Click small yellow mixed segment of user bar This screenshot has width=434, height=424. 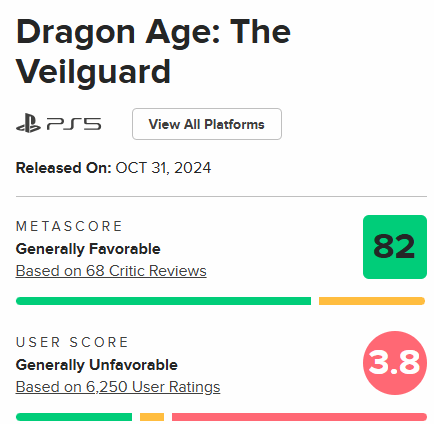(152, 417)
